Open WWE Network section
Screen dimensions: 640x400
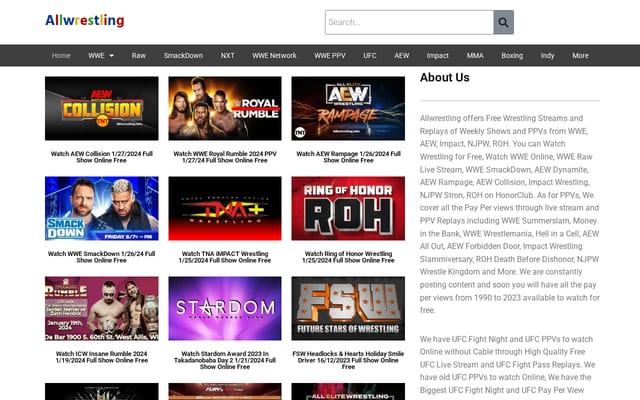point(274,56)
